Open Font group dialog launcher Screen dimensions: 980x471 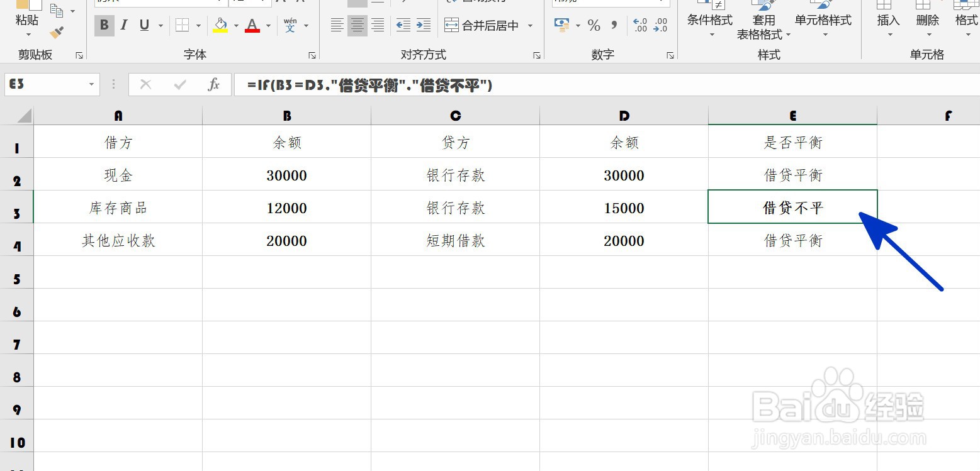click(312, 55)
